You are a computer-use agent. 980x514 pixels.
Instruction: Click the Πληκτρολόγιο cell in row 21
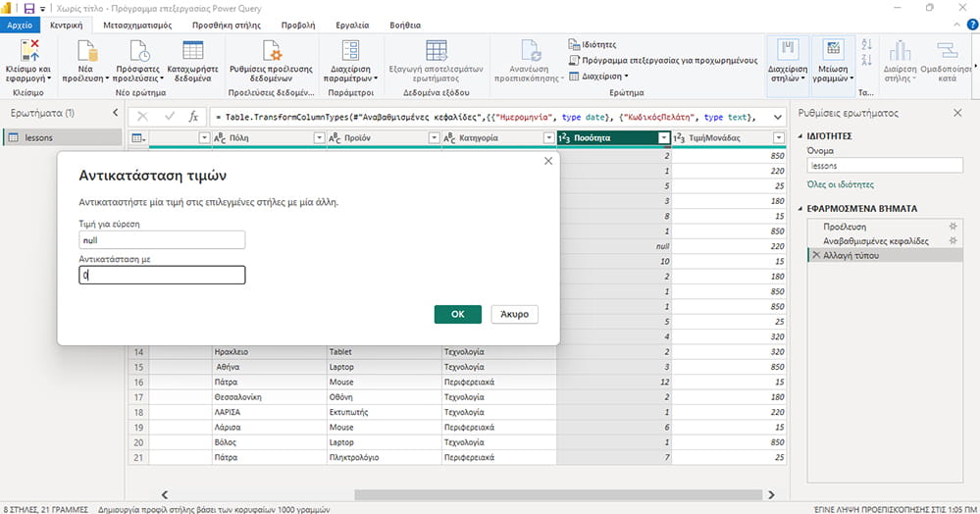pos(385,457)
